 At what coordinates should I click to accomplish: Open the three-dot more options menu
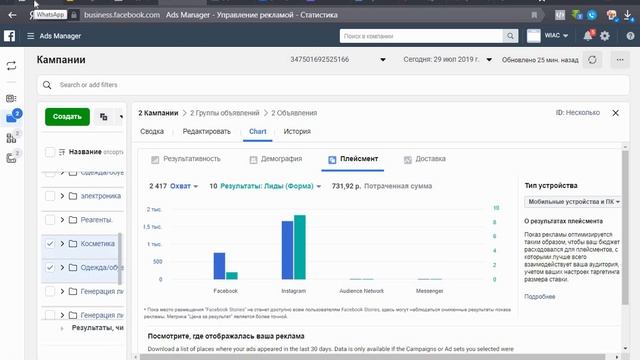pos(620,60)
